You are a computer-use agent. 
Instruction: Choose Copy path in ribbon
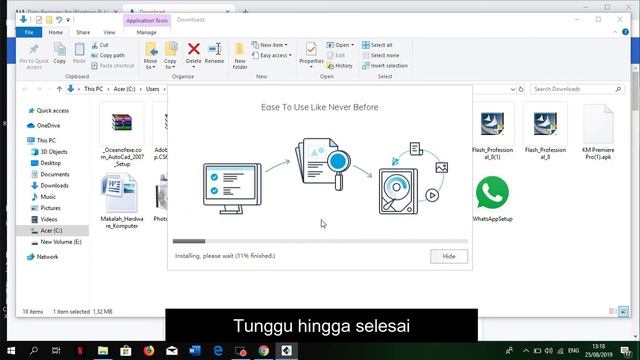click(108, 55)
